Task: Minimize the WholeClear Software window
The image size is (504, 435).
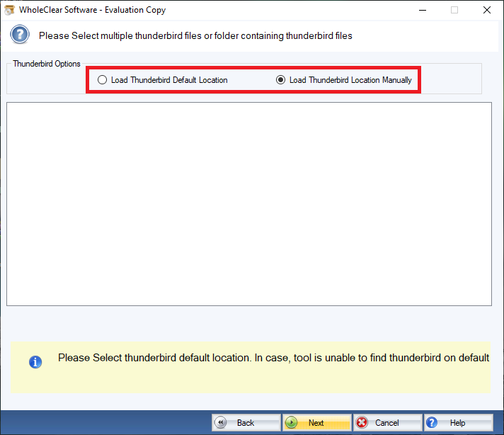Action: click(423, 10)
